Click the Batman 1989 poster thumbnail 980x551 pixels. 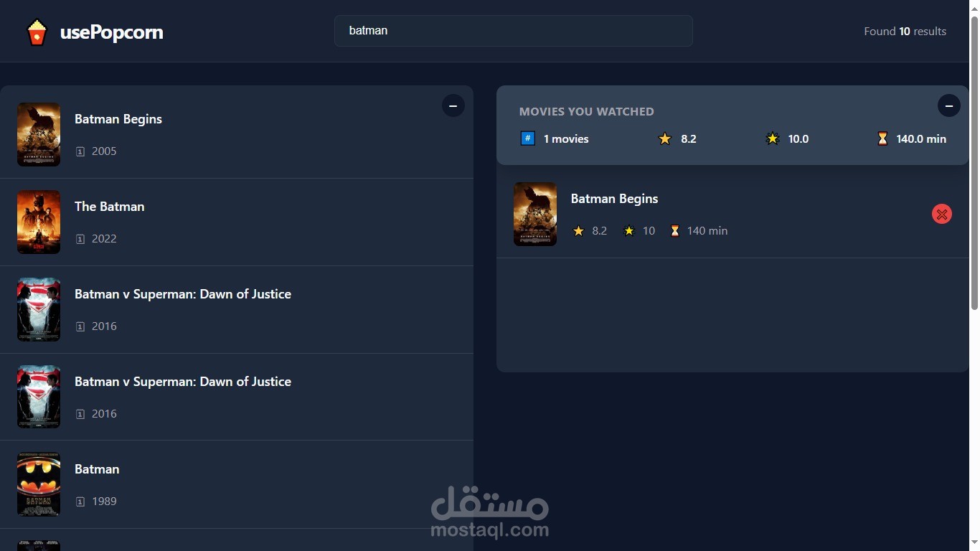pos(39,484)
